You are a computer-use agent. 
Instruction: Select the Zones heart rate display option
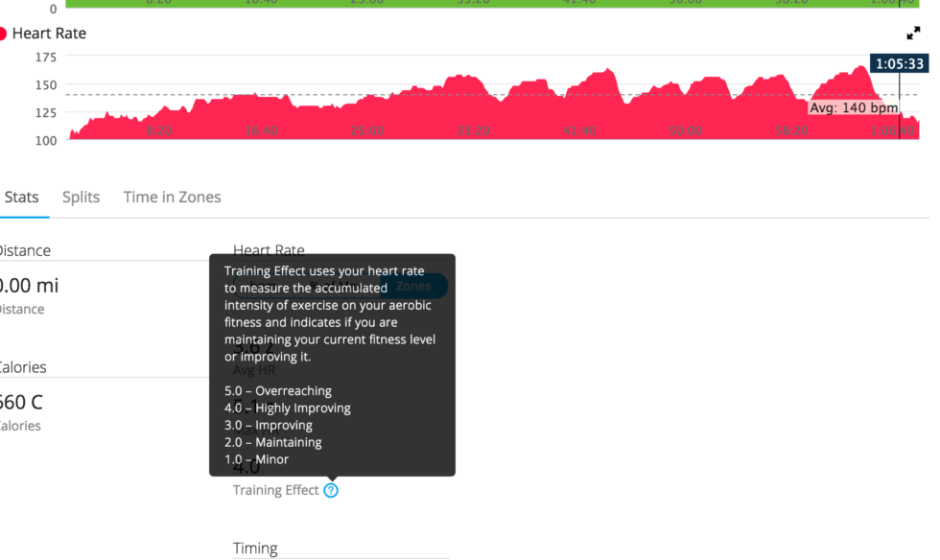point(413,286)
